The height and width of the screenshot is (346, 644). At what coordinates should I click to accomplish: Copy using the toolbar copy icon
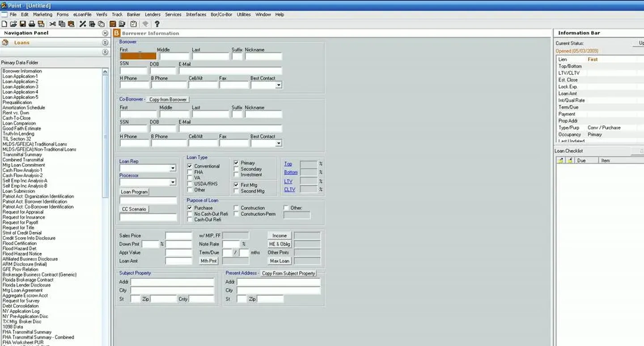pos(62,24)
